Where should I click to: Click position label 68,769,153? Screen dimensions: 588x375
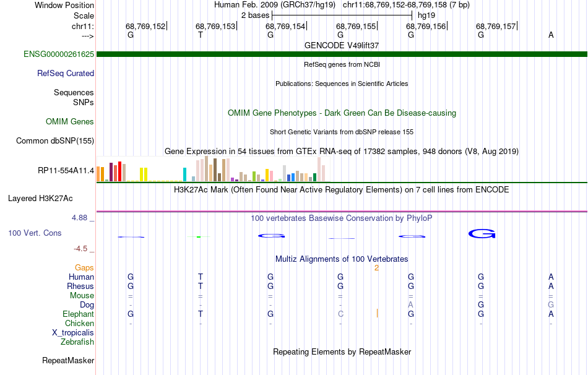215,26
